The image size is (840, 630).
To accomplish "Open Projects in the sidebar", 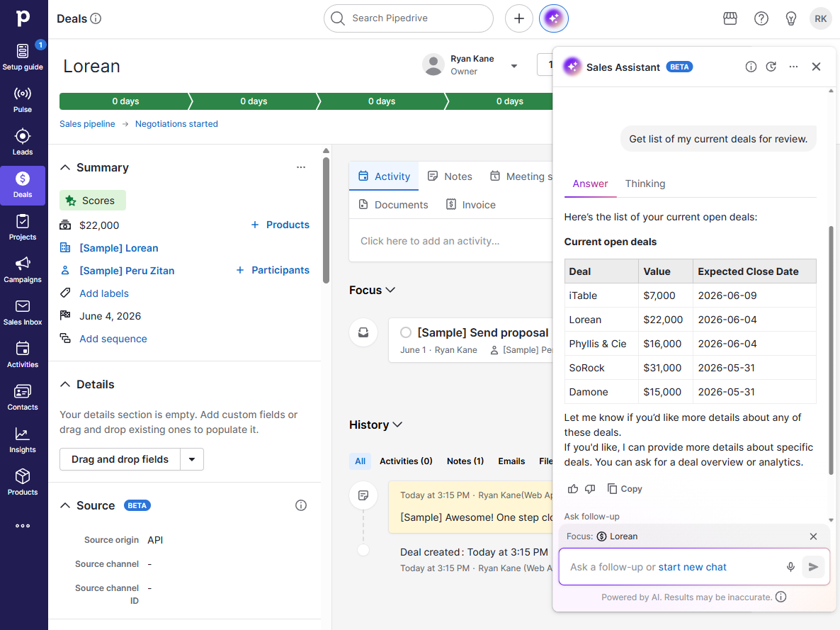I will 23,227.
